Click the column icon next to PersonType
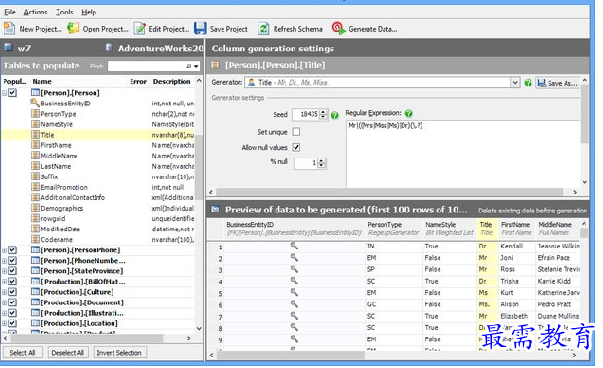This screenshot has height=368, width=603. 35,113
